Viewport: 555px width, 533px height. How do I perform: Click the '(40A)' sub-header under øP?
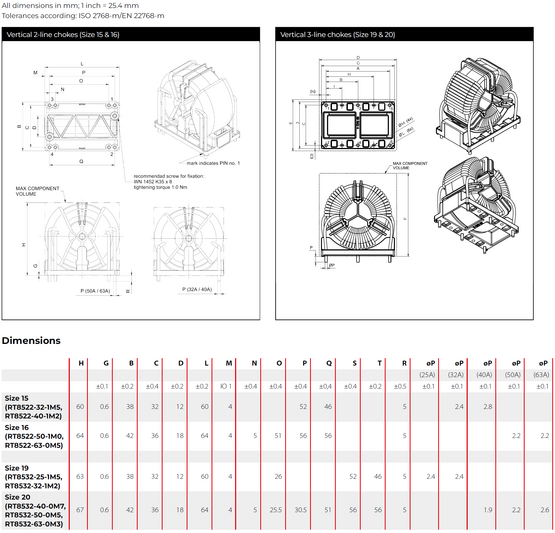tap(484, 374)
